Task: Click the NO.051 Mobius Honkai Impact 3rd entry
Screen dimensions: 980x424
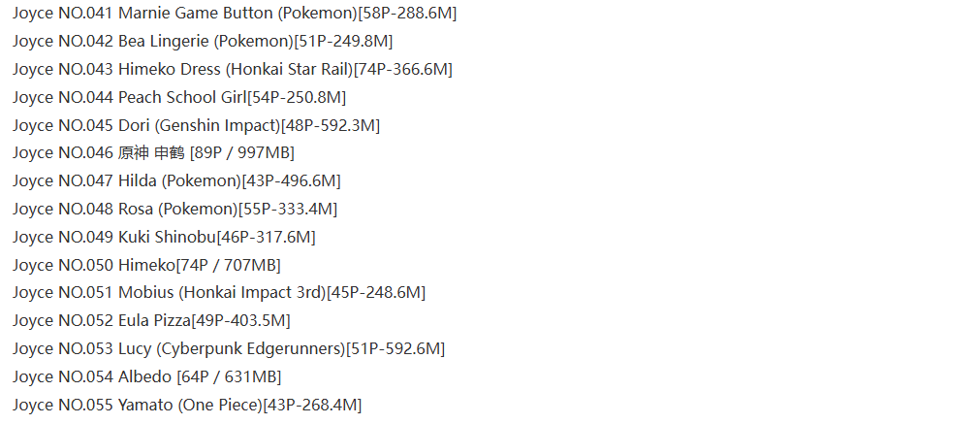Action: coord(219,293)
